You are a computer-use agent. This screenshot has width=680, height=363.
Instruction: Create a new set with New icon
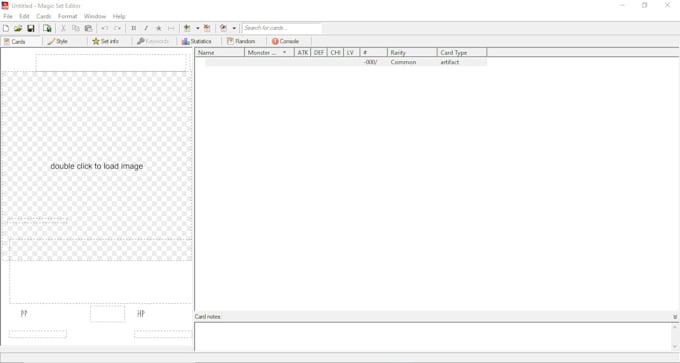coord(6,28)
